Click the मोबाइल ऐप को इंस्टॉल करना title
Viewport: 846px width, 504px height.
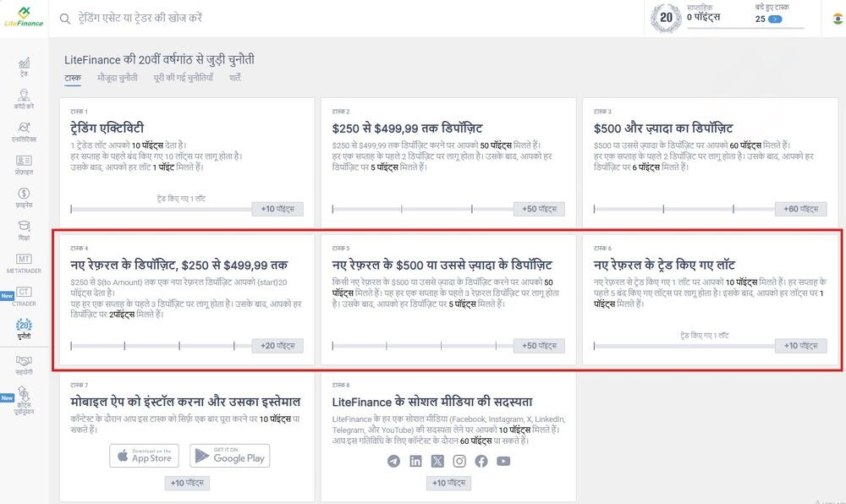click(185, 403)
